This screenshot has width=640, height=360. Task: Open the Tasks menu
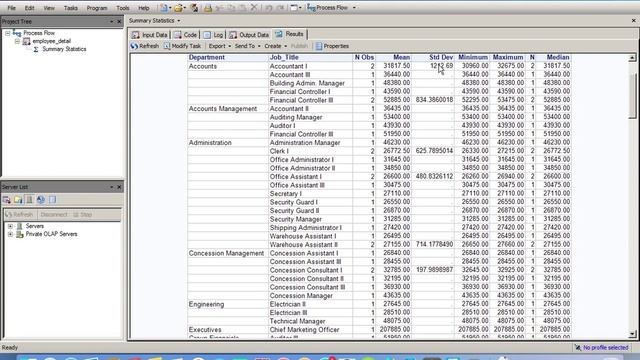coord(71,8)
